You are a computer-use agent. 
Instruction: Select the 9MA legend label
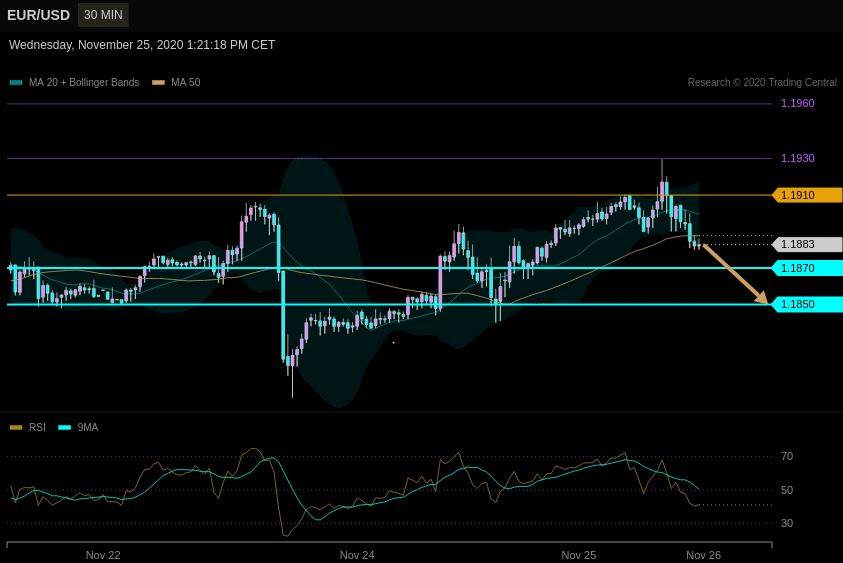88,427
